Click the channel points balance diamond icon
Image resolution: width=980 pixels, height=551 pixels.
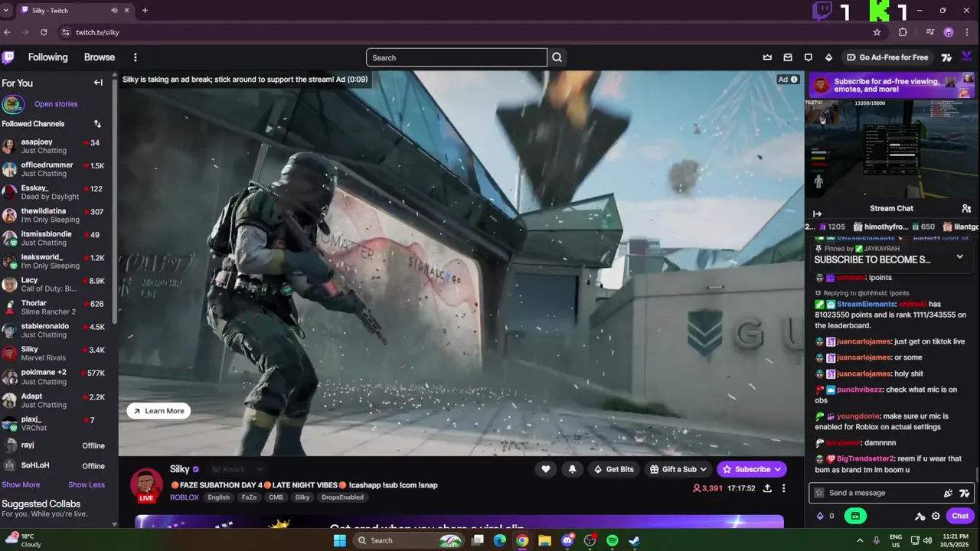point(820,516)
